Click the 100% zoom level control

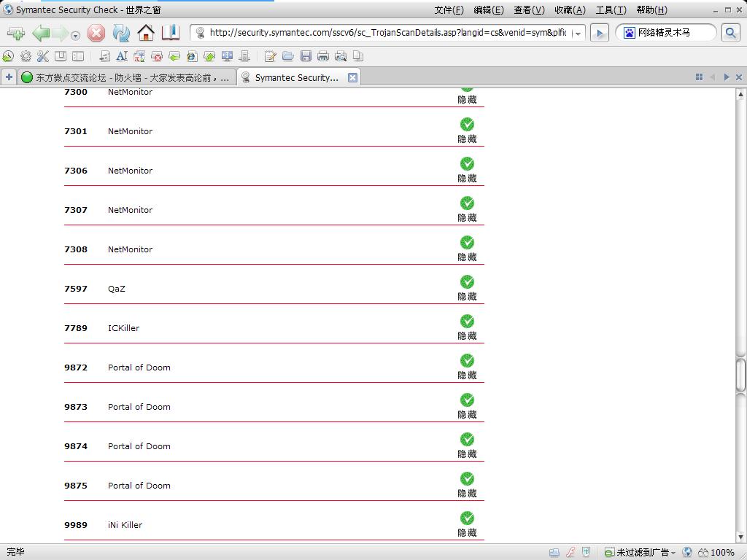tap(716, 553)
